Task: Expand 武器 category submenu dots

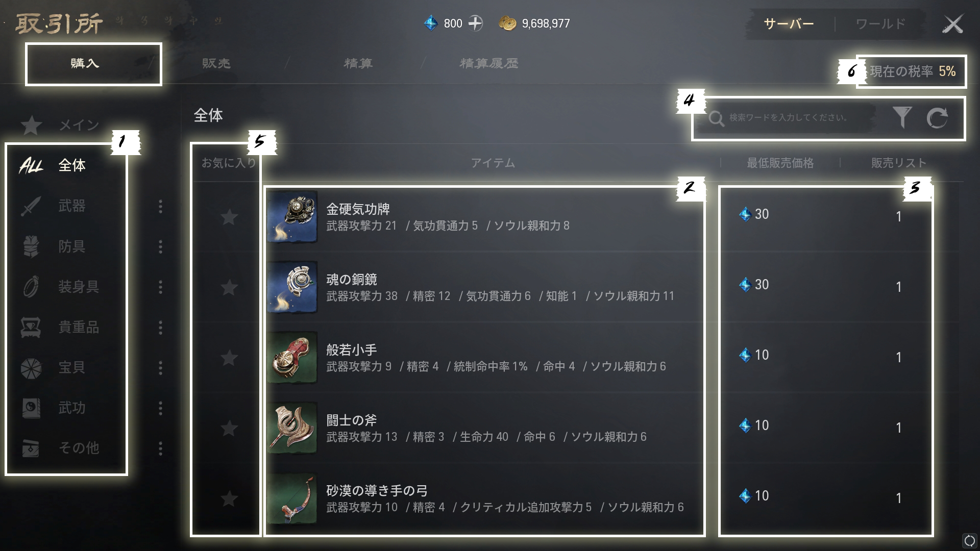Action: point(161,206)
